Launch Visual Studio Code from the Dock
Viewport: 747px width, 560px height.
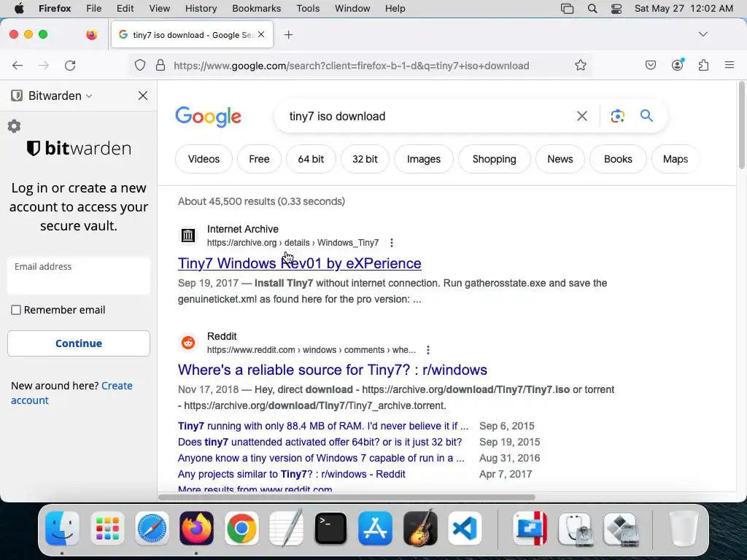(x=465, y=529)
